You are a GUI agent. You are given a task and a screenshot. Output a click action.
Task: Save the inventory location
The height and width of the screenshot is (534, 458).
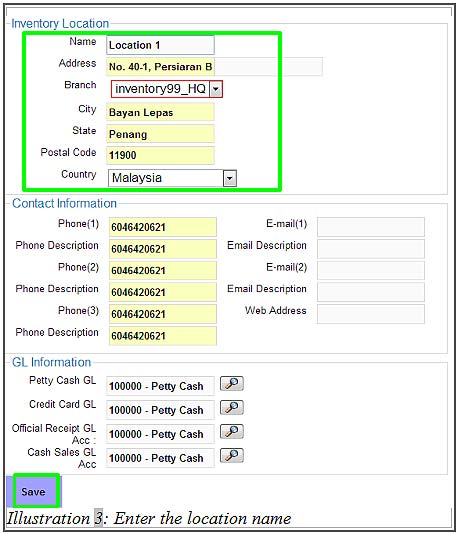[33, 491]
